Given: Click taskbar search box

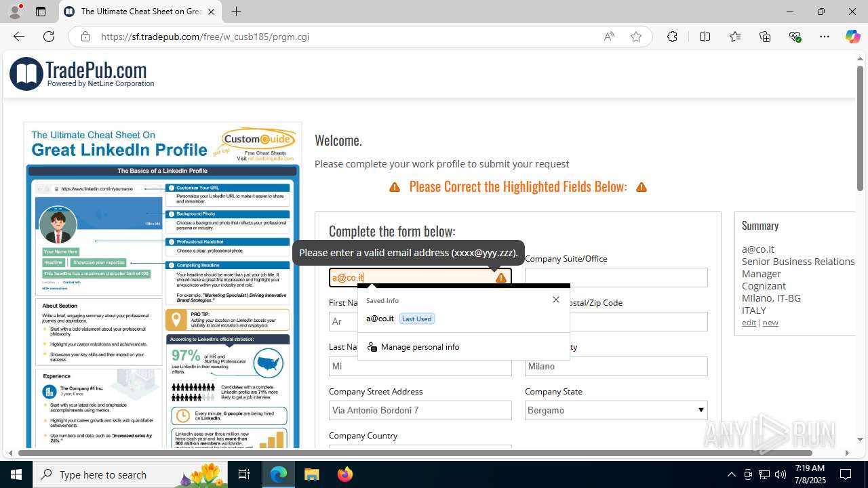Looking at the screenshot, I should click(130, 474).
